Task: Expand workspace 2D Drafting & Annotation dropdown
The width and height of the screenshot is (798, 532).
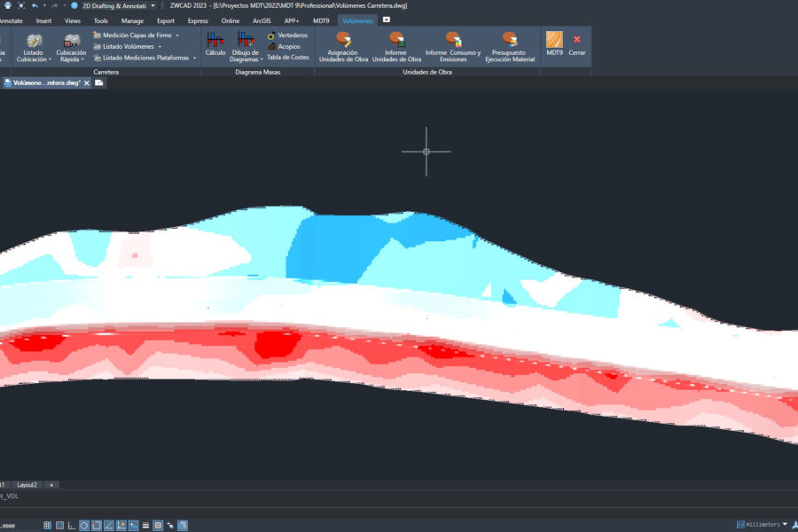Action: click(153, 5)
